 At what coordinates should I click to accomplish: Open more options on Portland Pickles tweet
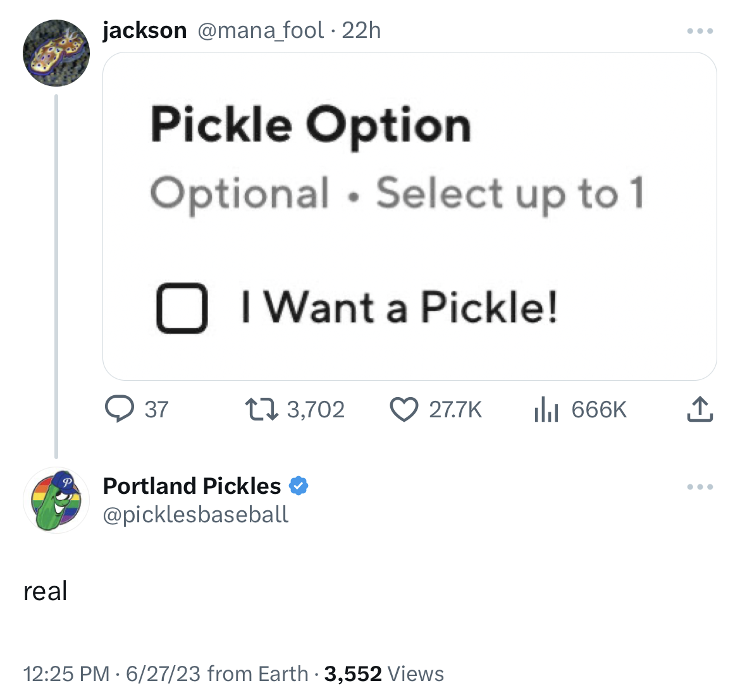[x=701, y=487]
